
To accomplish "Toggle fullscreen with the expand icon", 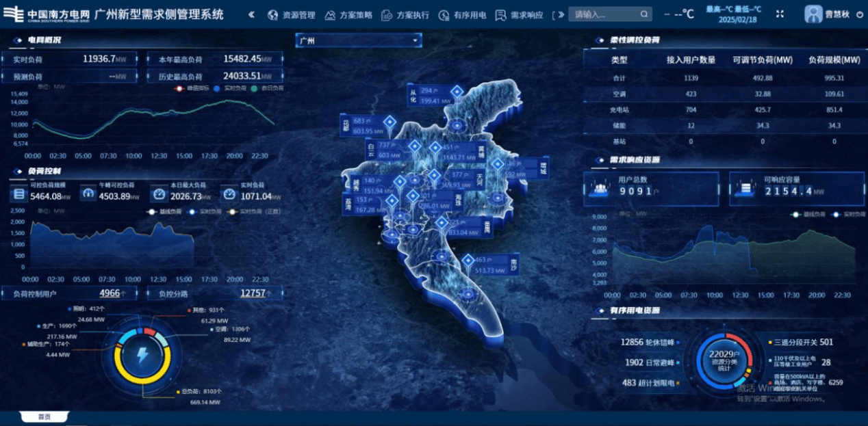I will coord(780,14).
